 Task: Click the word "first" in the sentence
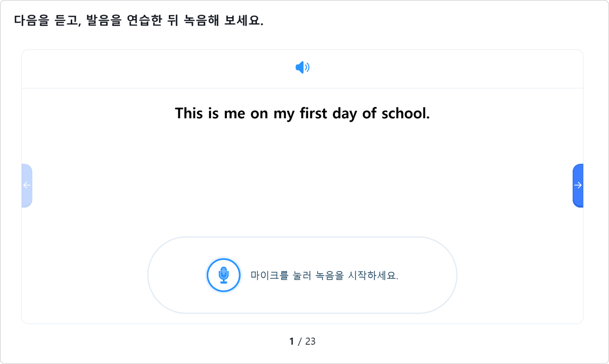pyautogui.click(x=314, y=113)
